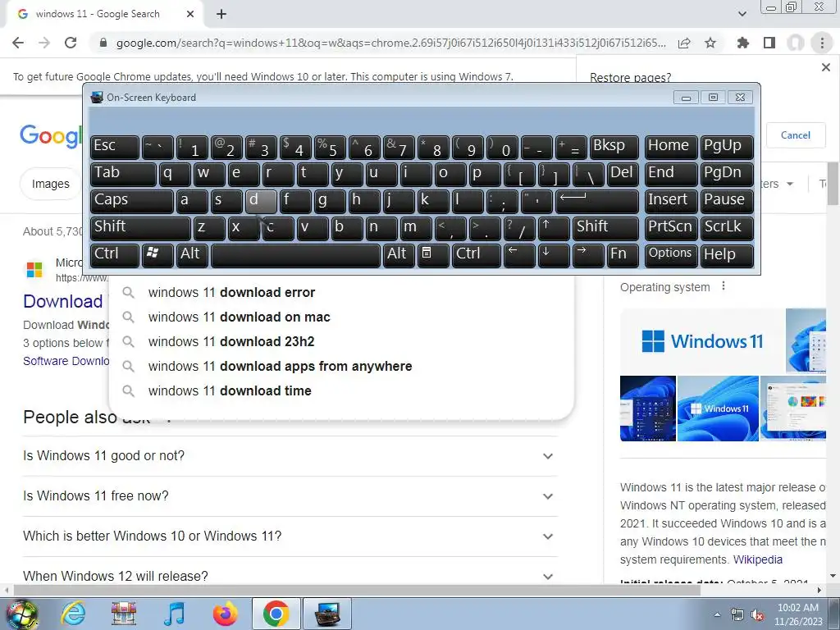
Task: Toggle ScrLk key on keyboard
Action: (727, 228)
